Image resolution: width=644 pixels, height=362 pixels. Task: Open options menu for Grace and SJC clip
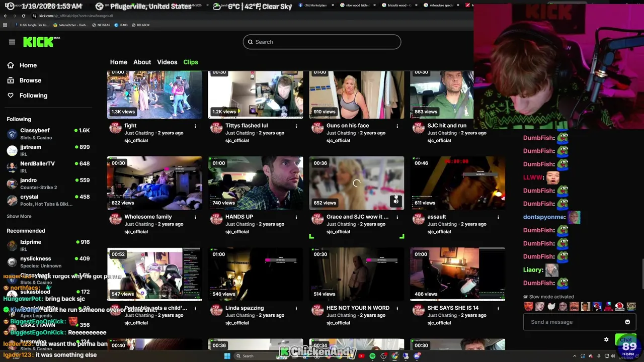tap(397, 217)
